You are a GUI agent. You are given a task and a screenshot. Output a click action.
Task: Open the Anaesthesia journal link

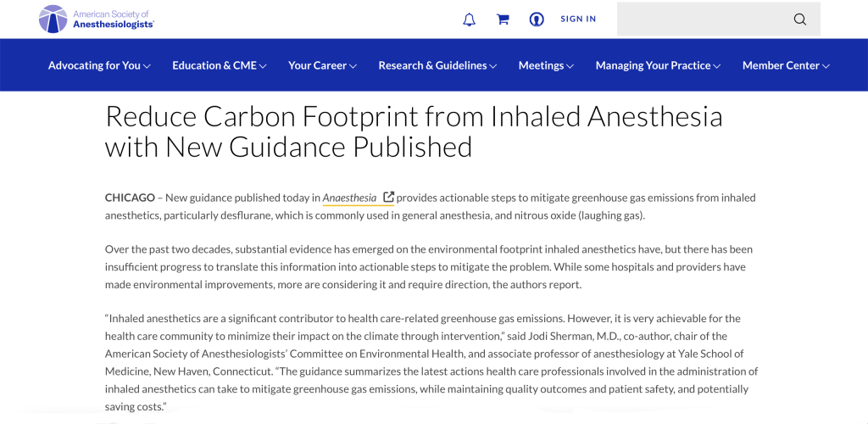tap(349, 198)
